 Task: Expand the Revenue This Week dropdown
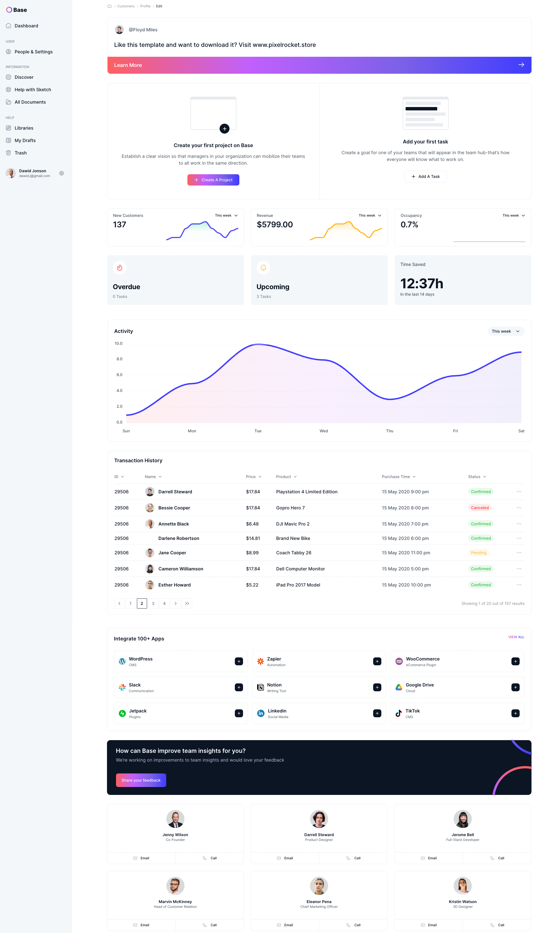click(369, 215)
